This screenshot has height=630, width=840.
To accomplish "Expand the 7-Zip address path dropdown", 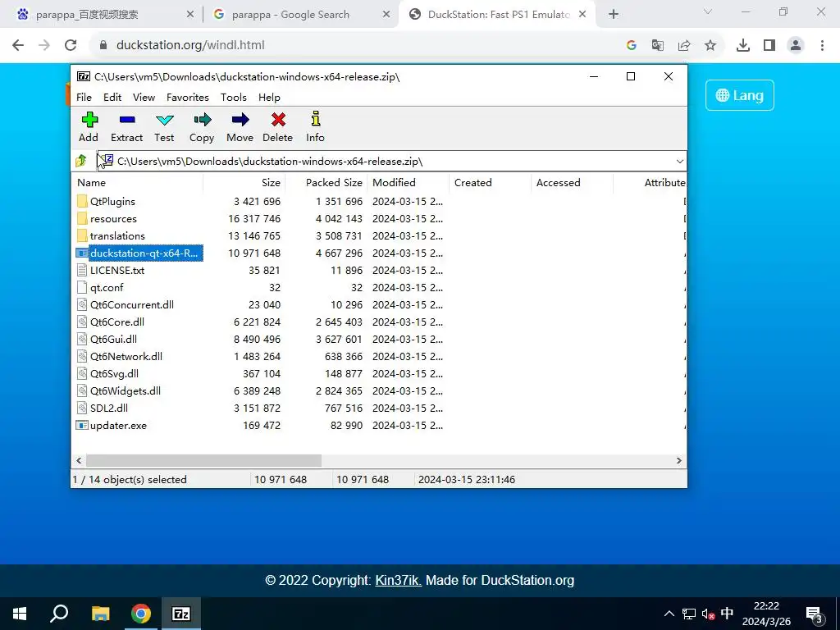I will (x=679, y=162).
